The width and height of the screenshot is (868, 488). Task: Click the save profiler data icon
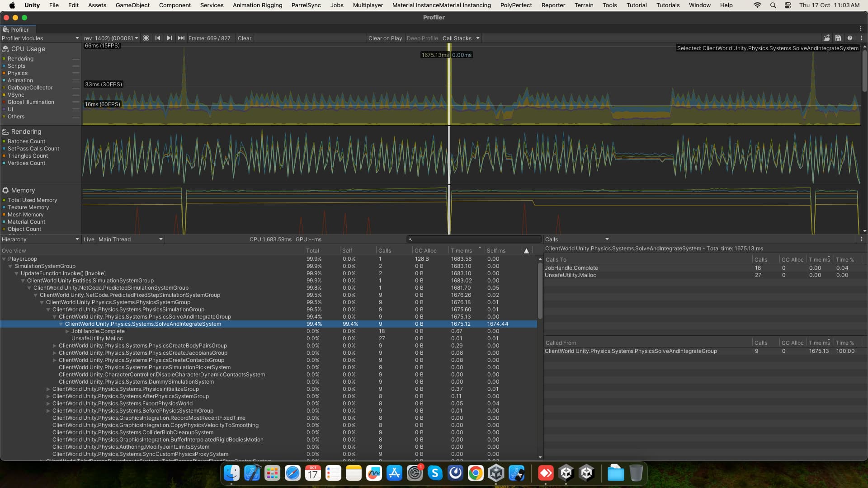(x=838, y=38)
